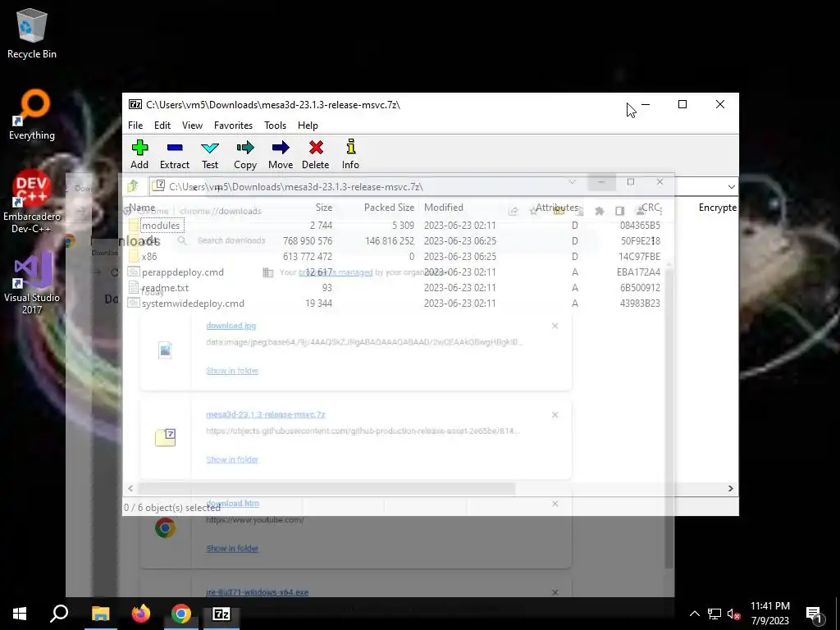Expand the 7-Zip address bar dropdown
Viewport: 840px width, 630px height.
tap(731, 186)
